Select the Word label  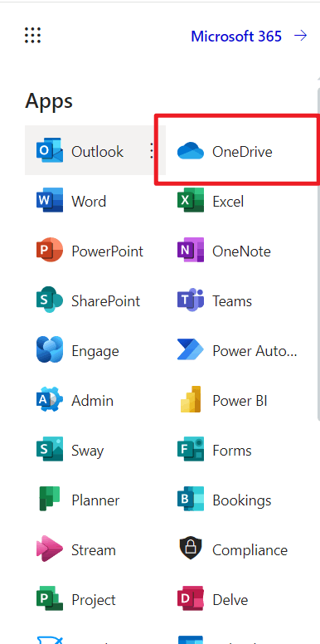tap(89, 201)
